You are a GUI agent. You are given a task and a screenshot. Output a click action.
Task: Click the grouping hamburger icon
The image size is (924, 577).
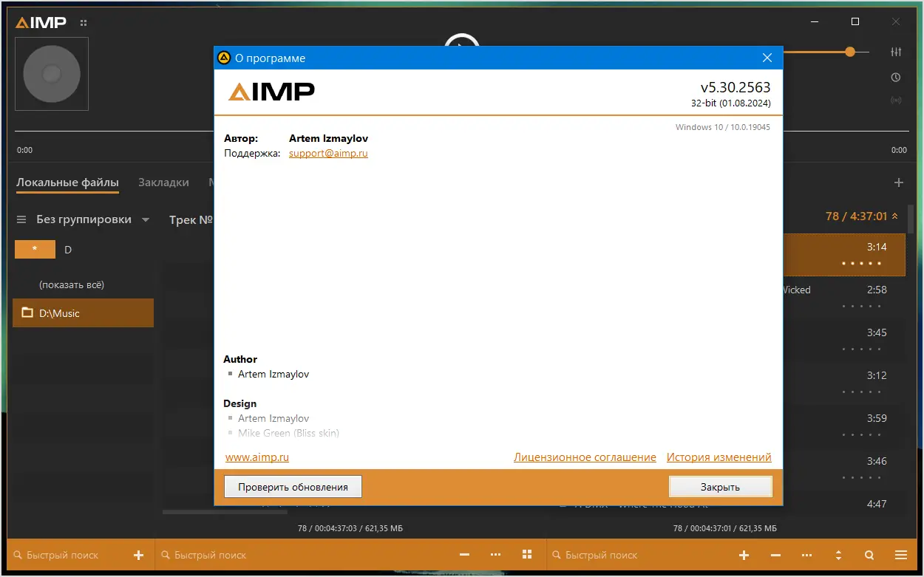click(x=21, y=219)
